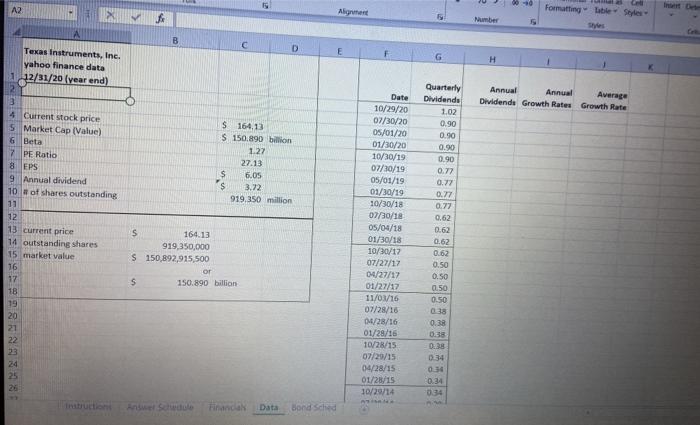
Task: Open the Insert cells dropdown
Action: [x=672, y=9]
